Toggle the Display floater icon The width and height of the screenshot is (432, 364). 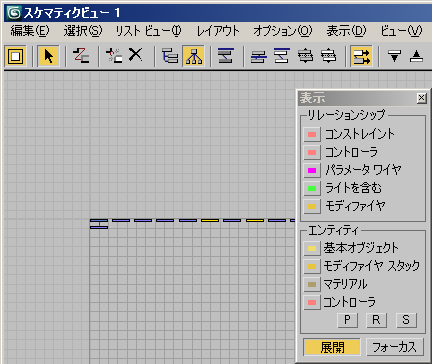[15, 56]
